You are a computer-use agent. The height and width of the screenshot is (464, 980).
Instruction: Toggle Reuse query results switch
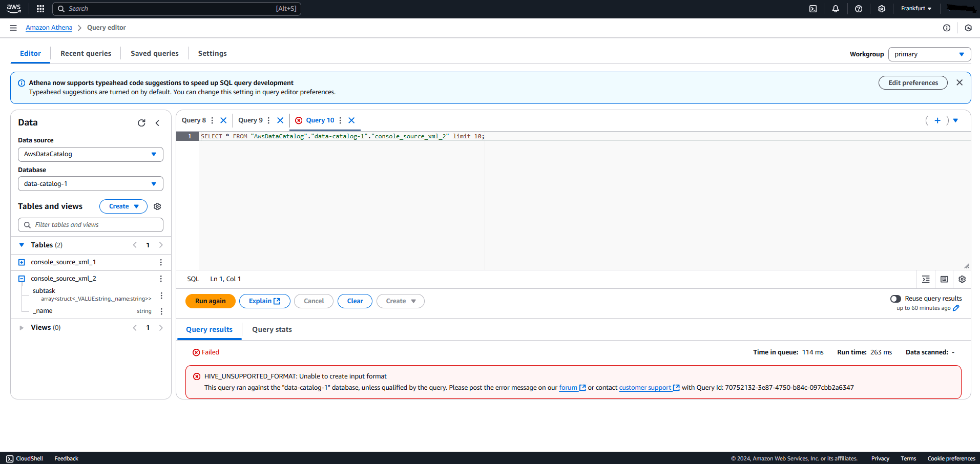(x=895, y=299)
